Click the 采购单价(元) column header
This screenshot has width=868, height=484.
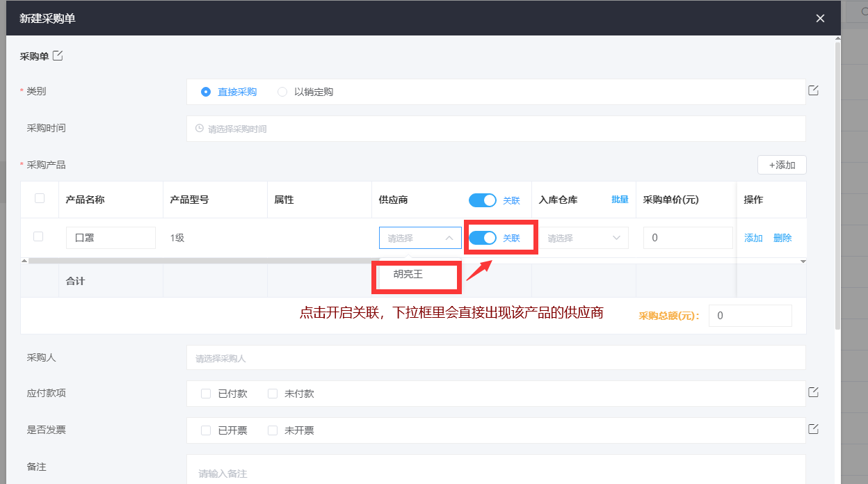670,200
